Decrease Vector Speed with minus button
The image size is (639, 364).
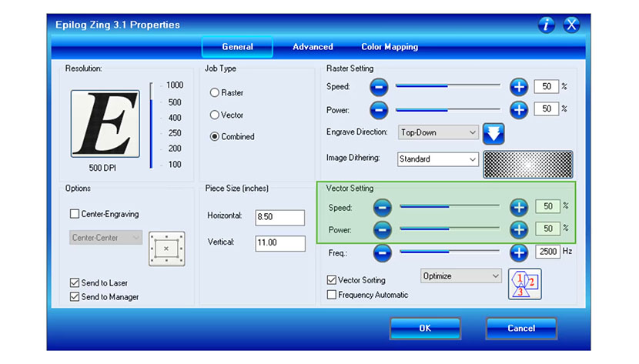pos(383,207)
